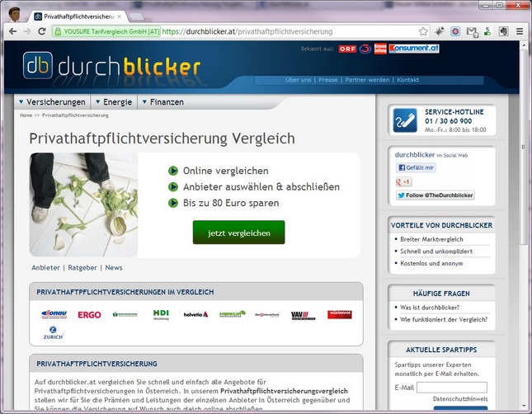Expand the Versicherungen dropdown menu

[52, 101]
